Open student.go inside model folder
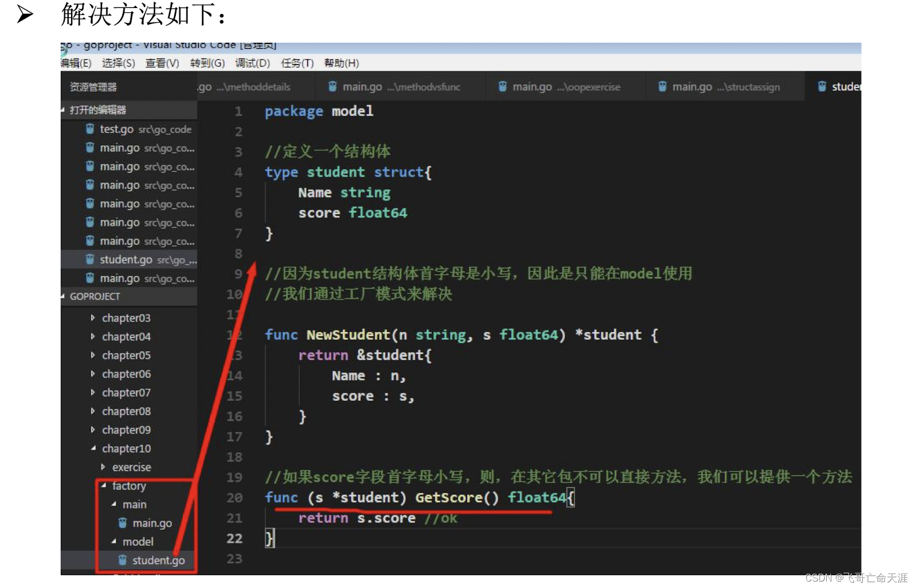Image resolution: width=916 pixels, height=588 pixels. click(159, 560)
